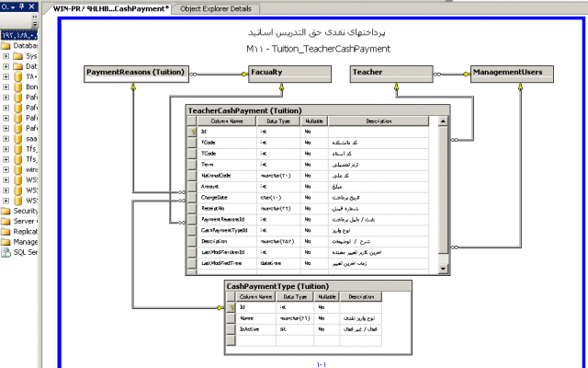588x368 pixels.
Task: Select the Teacher table header
Action: coord(391,72)
